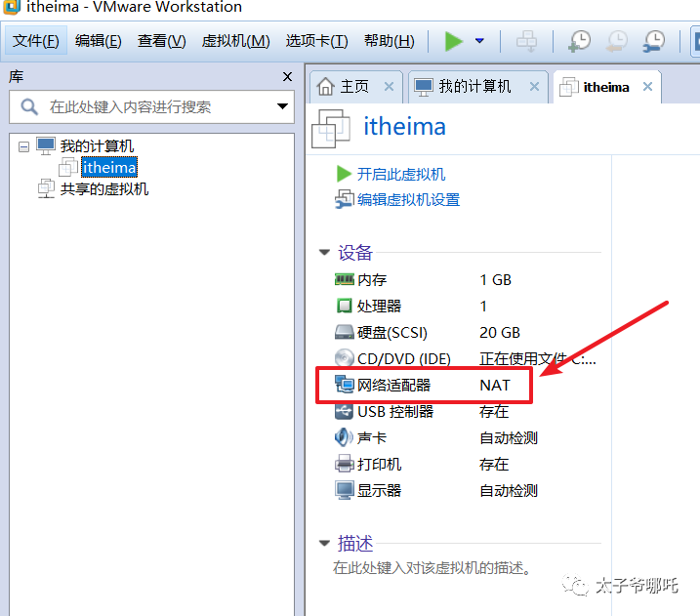Select 共享的虚拟机 in the library tree
The image size is (700, 616).
click(104, 188)
